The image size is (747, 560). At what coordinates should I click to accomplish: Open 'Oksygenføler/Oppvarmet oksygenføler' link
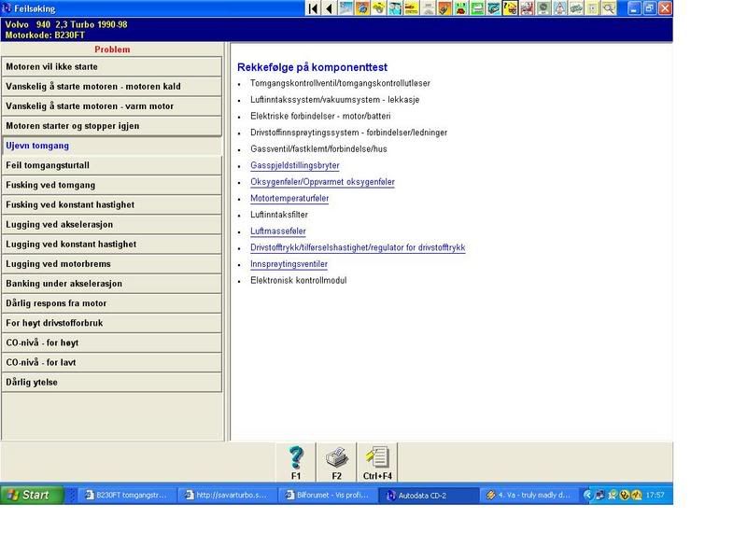[x=322, y=182]
